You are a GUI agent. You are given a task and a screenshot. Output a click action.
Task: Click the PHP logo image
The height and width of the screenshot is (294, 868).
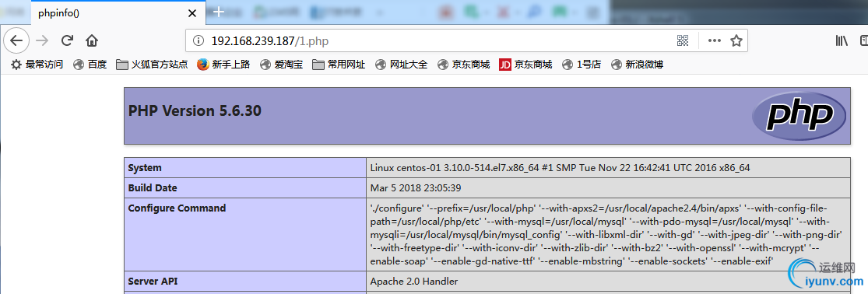coord(799,115)
